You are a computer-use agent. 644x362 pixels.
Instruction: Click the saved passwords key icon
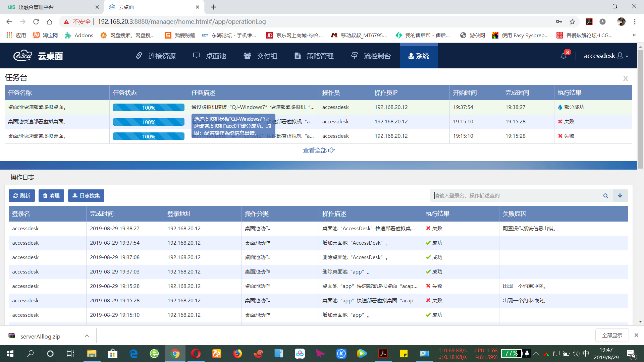[559, 22]
